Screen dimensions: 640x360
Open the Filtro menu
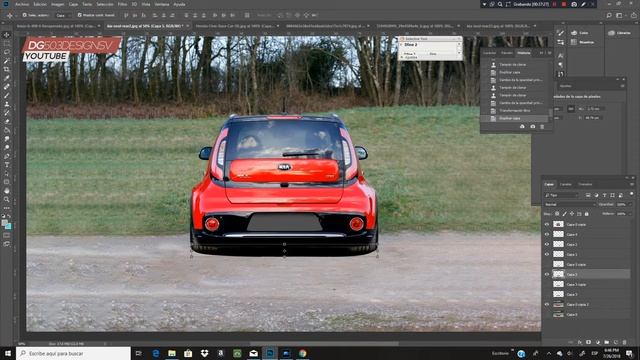pos(122,4)
